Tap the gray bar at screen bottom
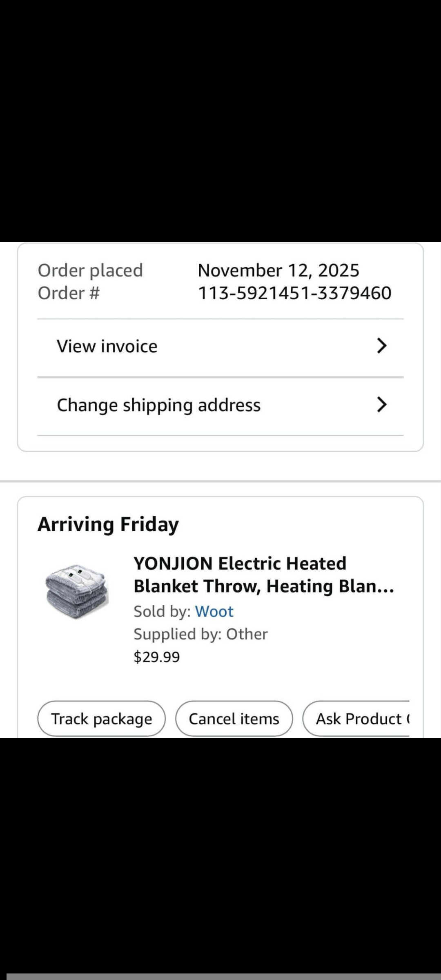Viewport: 441px width, 980px height. [220, 976]
